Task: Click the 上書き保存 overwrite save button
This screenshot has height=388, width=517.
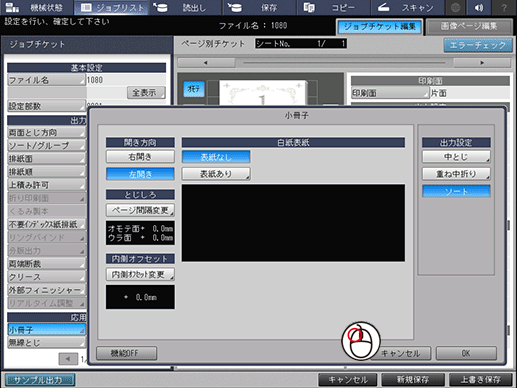Action: click(x=480, y=380)
